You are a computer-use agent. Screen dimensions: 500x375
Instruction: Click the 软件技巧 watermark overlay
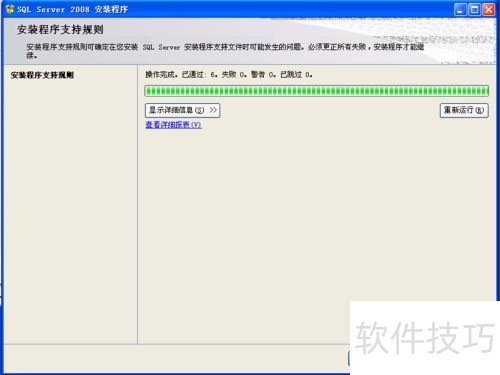pos(425,338)
